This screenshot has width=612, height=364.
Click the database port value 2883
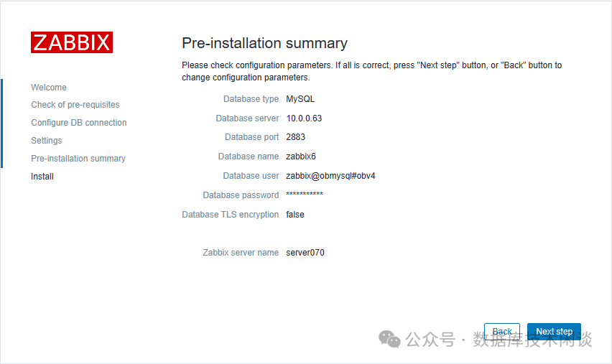tap(296, 137)
